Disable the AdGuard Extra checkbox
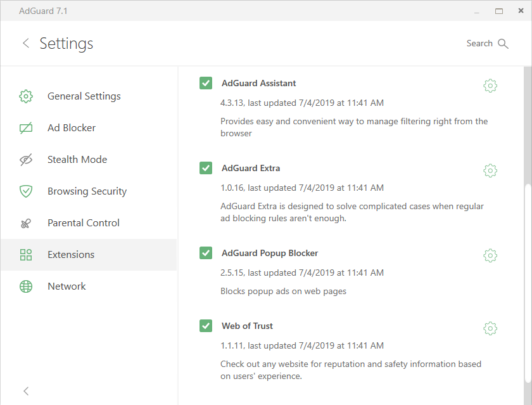 (x=206, y=168)
